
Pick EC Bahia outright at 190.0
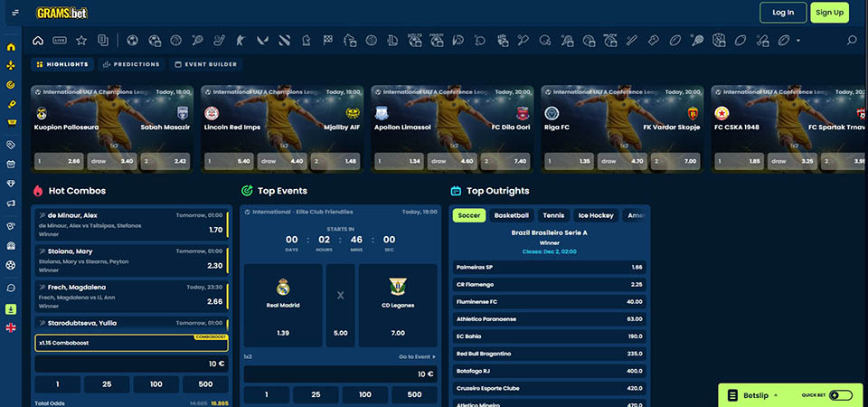(x=549, y=336)
